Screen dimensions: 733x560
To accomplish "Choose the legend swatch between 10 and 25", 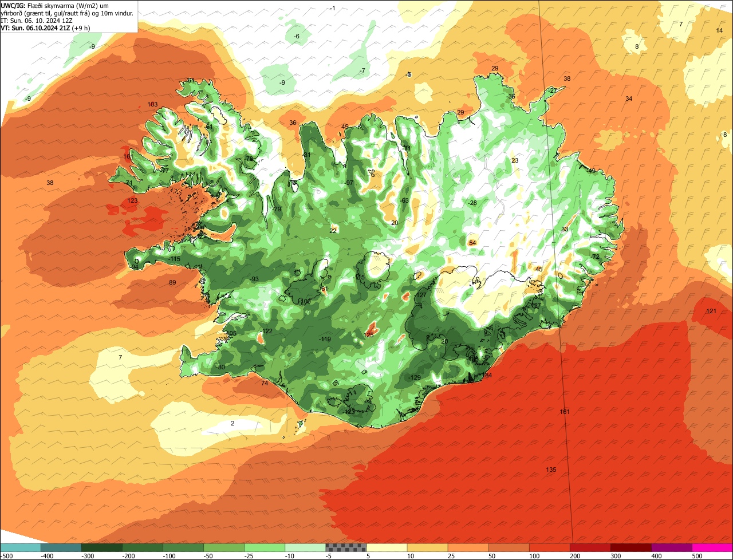I will (427, 547).
